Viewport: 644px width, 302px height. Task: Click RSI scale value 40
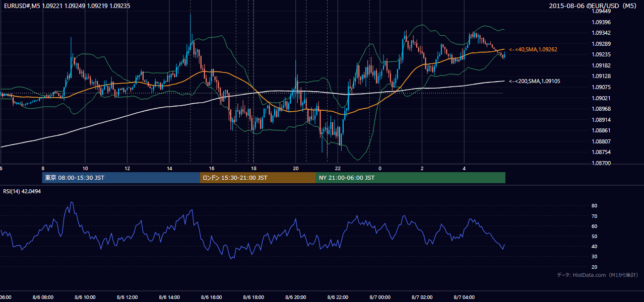click(595, 246)
